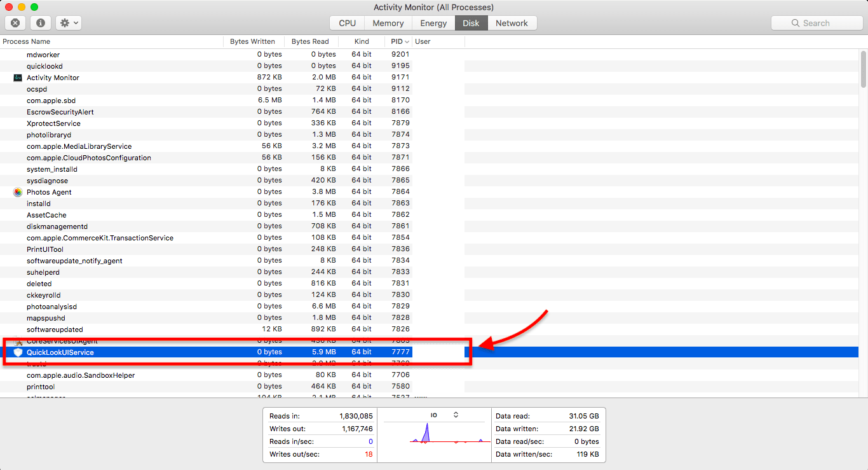Switch to the CPU tab
868x470 pixels.
tap(347, 23)
